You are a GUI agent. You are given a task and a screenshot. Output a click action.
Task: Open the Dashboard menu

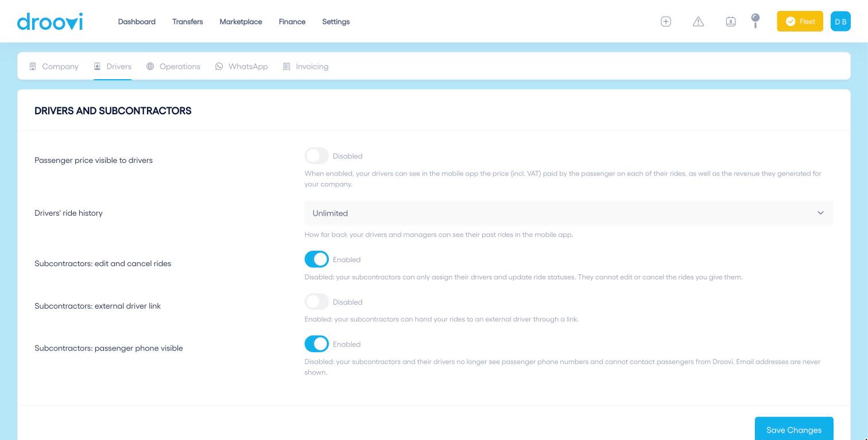(x=137, y=22)
